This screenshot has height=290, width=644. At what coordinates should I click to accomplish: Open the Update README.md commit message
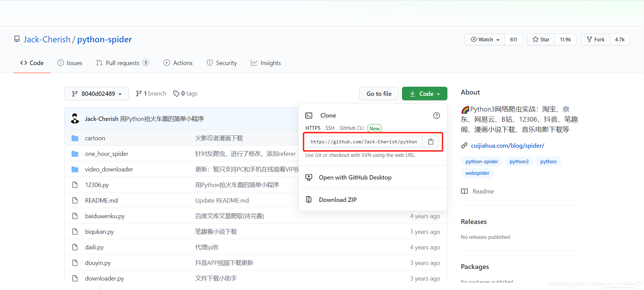click(x=222, y=201)
